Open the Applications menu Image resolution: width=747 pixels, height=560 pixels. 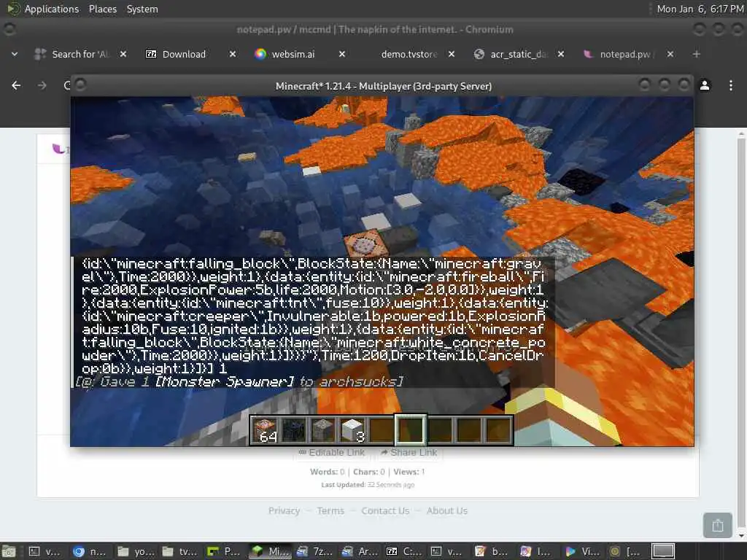[52, 9]
